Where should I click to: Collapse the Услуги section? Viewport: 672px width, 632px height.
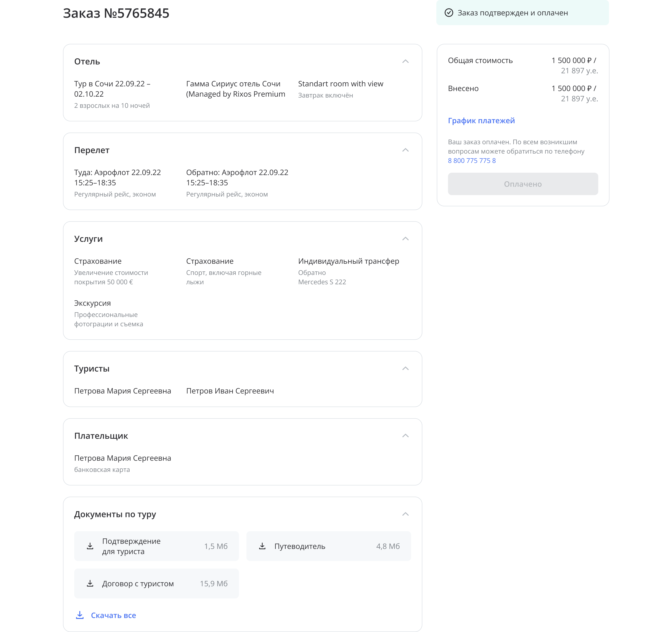coord(405,239)
